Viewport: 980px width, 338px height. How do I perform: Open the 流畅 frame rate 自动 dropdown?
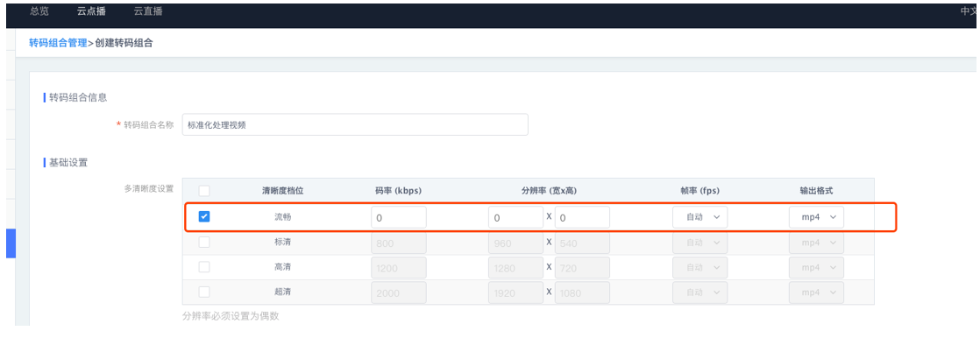700,217
